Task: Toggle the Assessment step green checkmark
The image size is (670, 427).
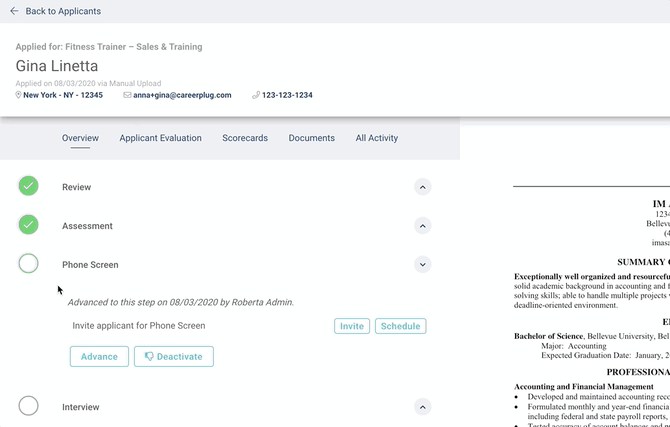Action: click(x=28, y=225)
